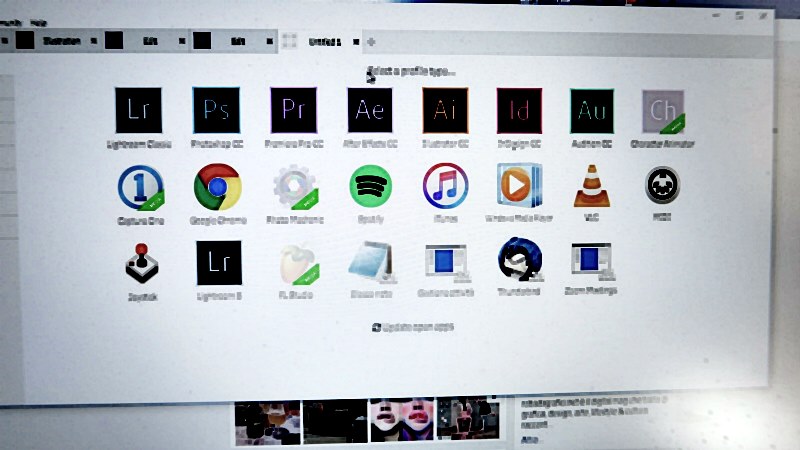Close the Untitled 1 tab
800x450 pixels.
(356, 42)
